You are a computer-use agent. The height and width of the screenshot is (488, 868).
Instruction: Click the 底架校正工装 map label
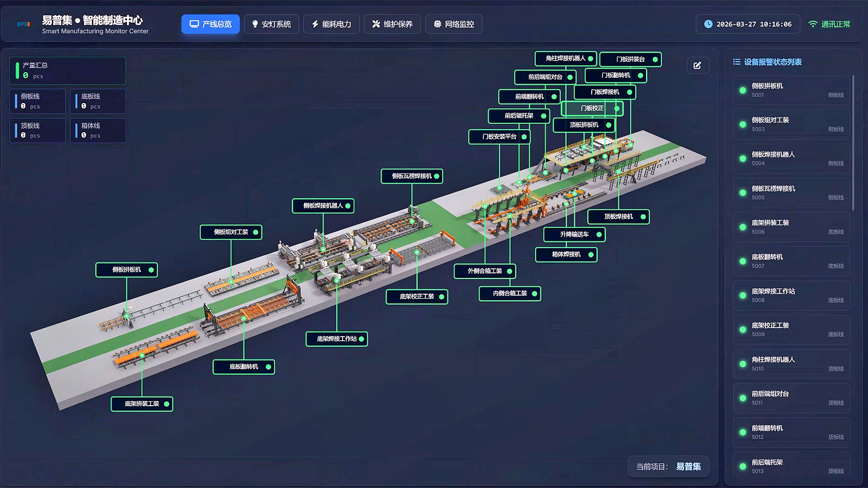(417, 297)
